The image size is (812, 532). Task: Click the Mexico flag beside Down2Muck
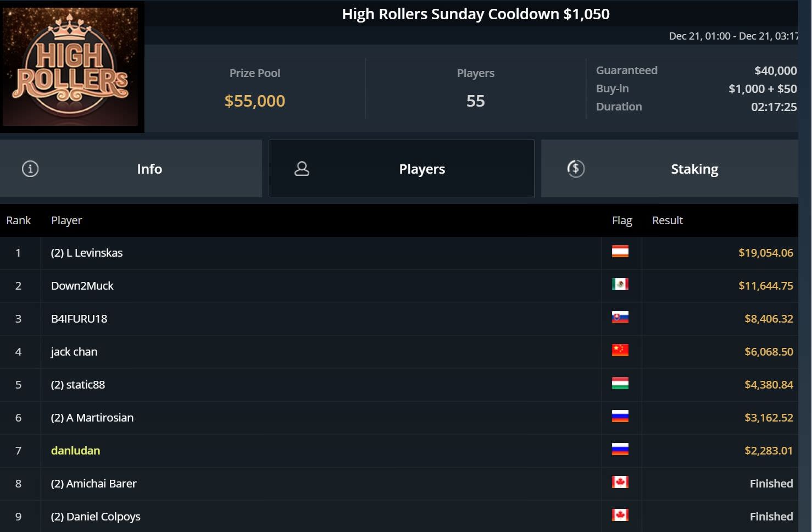[620, 285]
